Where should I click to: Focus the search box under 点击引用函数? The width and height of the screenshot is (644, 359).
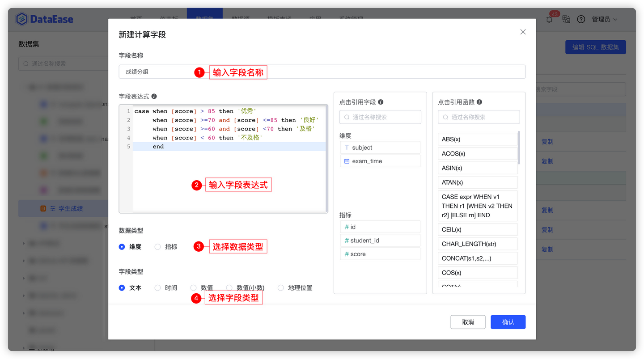pos(479,117)
